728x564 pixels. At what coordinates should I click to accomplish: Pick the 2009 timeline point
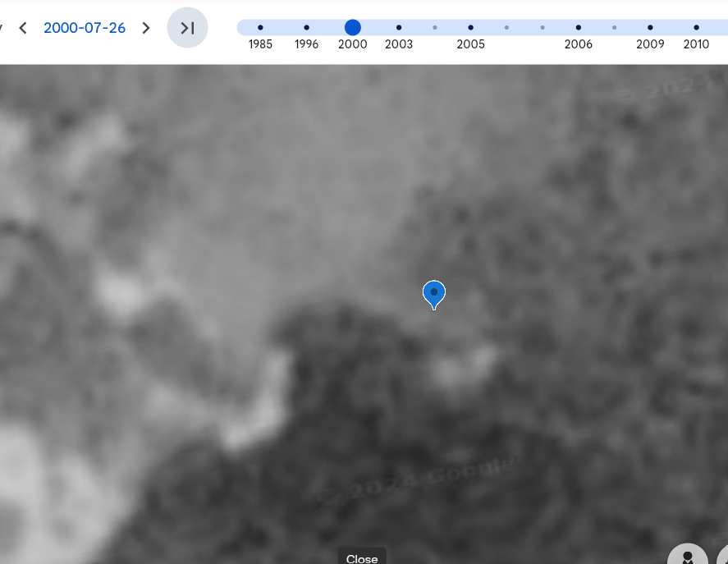[650, 28]
